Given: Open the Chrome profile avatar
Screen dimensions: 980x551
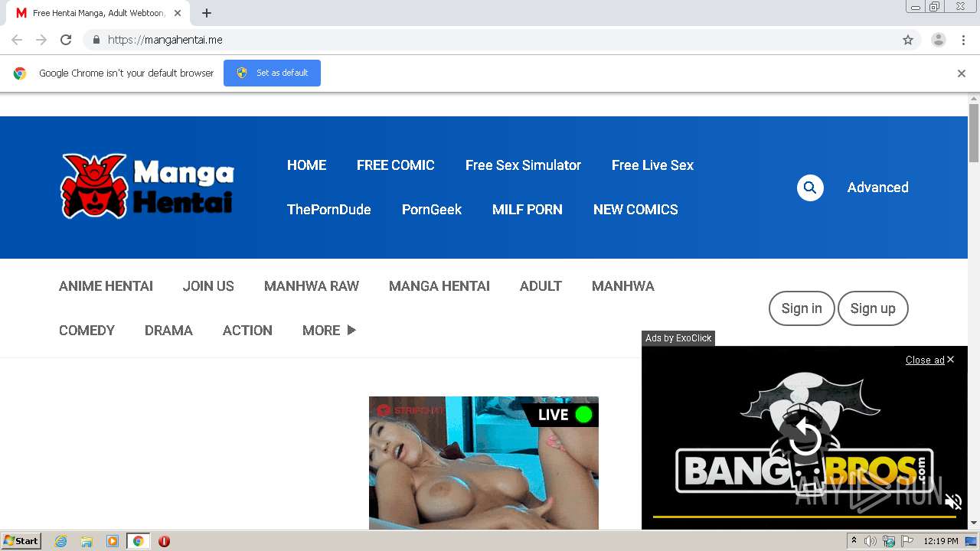Looking at the screenshot, I should pos(939,40).
